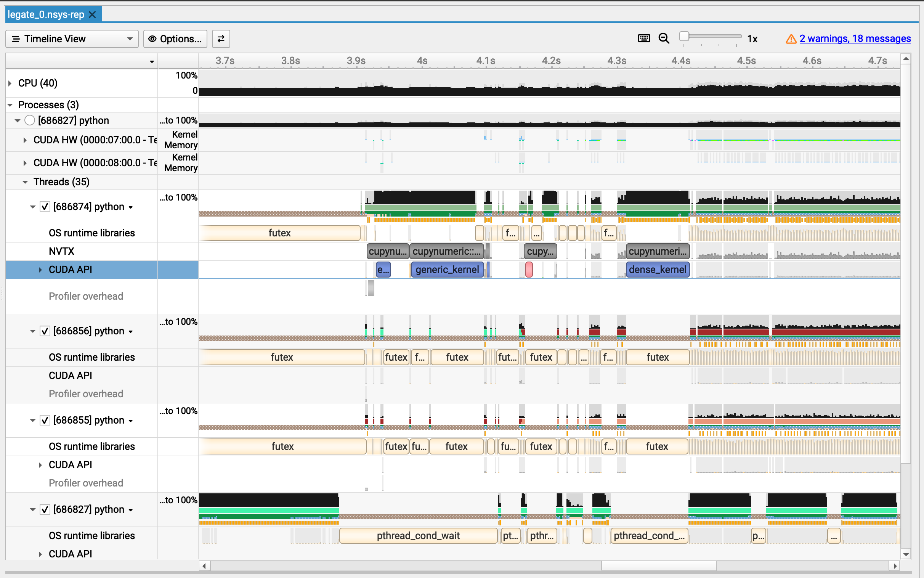Click the dense_kernel block in timeline
The image size is (924, 578).
coord(657,270)
